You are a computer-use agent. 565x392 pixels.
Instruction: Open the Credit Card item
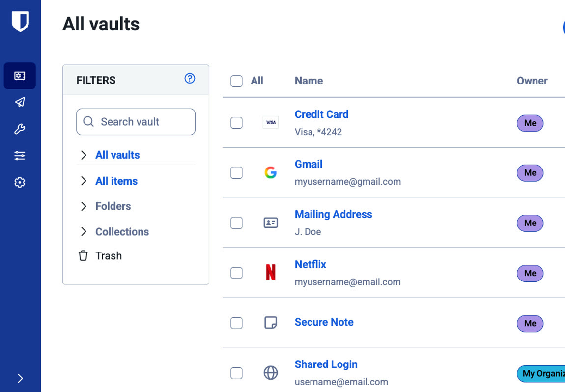[321, 114]
